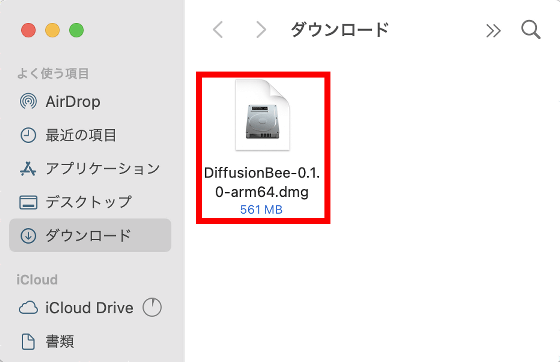The height and width of the screenshot is (362, 560).
Task: Select 最近の項目 in the sidebar
Action: 90,135
